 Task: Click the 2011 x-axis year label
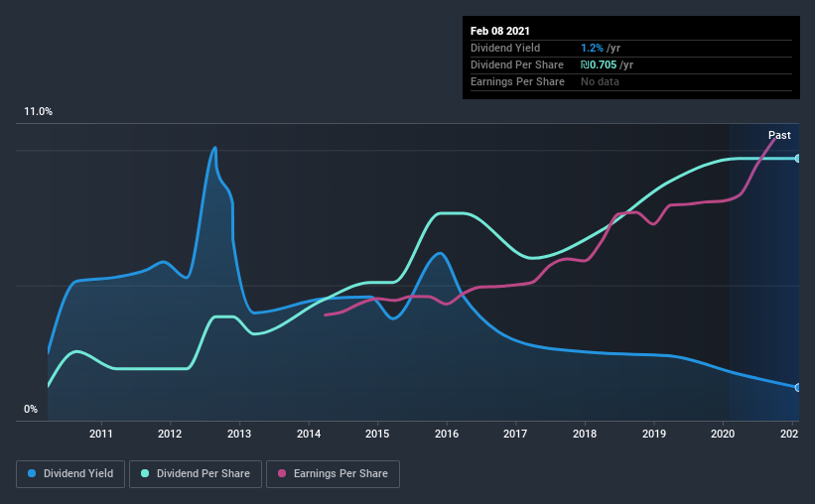(101, 434)
